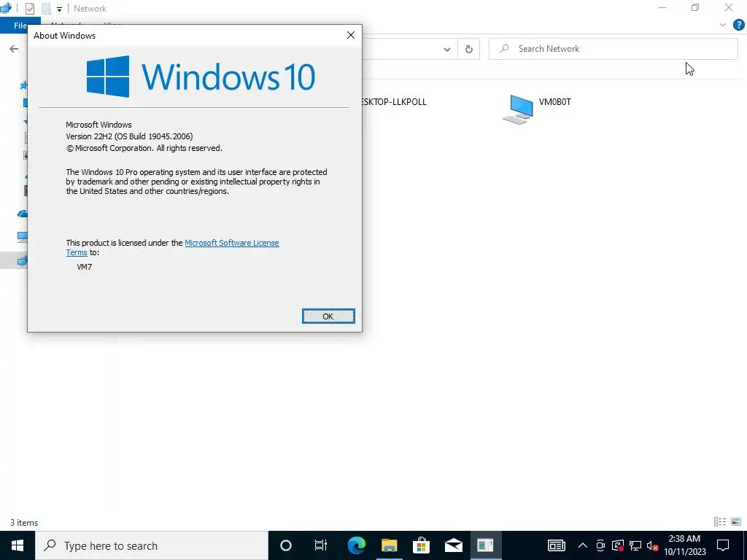The height and width of the screenshot is (560, 747).
Task: Click the Properties quick access toolbar icon
Action: click(x=29, y=9)
